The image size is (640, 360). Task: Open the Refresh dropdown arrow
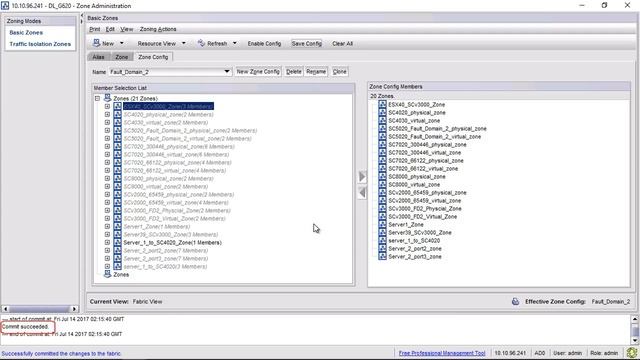point(235,43)
